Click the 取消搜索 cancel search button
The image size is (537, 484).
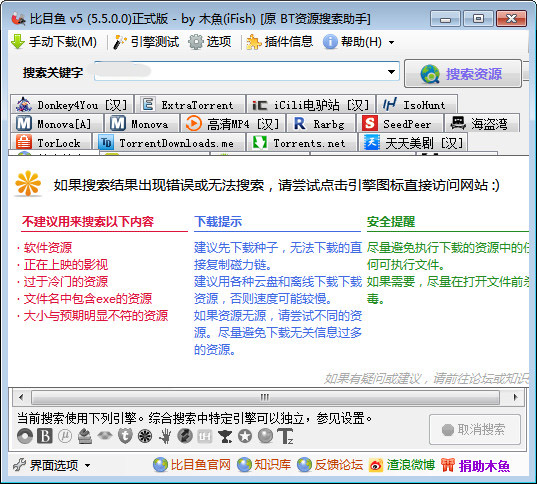[x=475, y=429]
